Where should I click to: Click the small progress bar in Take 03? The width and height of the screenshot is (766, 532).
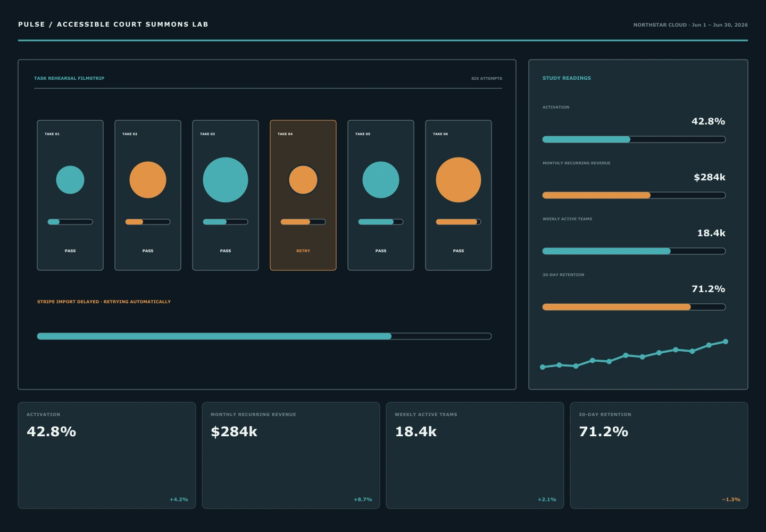(226, 222)
